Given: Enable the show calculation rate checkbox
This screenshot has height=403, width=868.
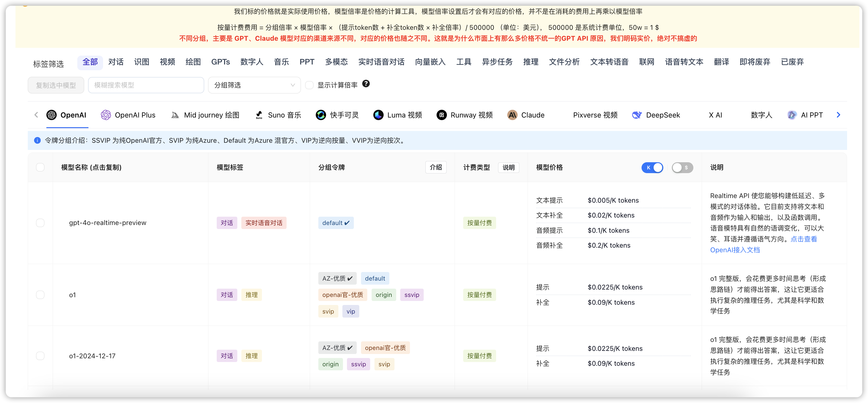Looking at the screenshot, I should tap(309, 85).
